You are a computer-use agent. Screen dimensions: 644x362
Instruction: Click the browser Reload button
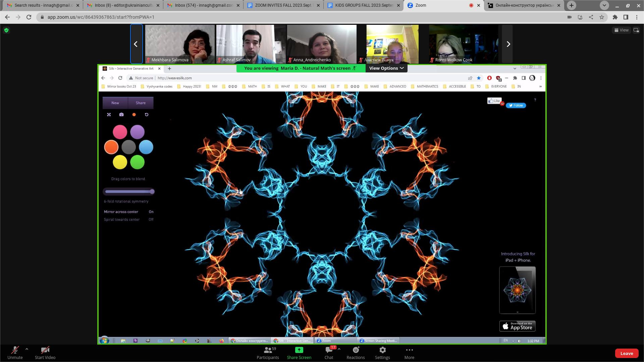pos(29,17)
